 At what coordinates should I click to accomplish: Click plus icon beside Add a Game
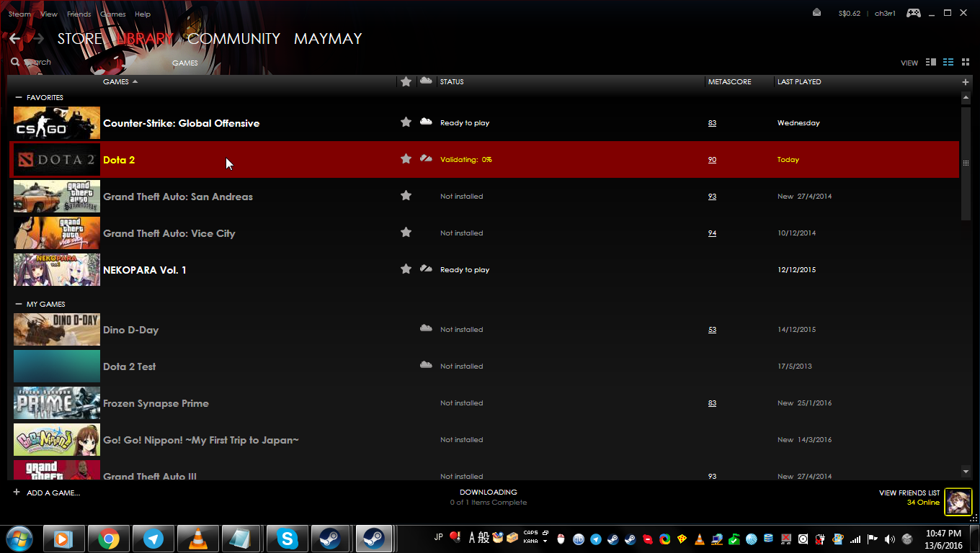pos(17,493)
